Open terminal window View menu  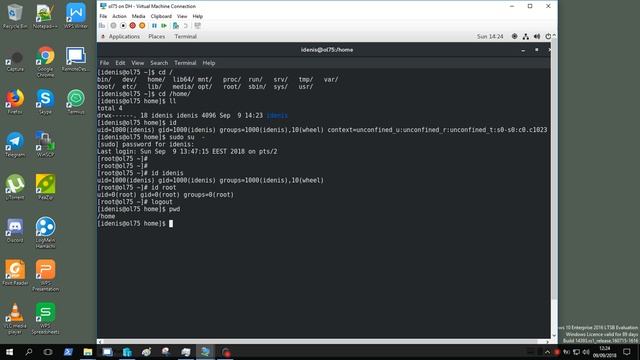click(x=138, y=63)
